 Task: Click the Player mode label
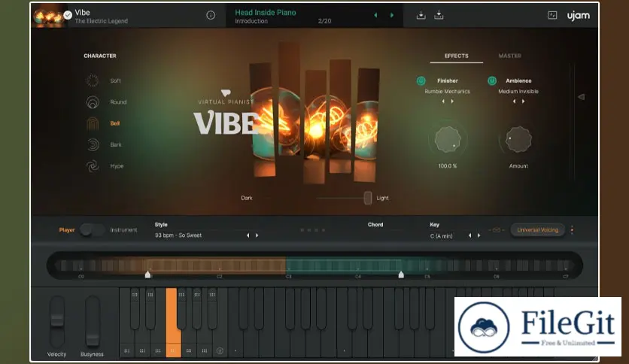67,229
